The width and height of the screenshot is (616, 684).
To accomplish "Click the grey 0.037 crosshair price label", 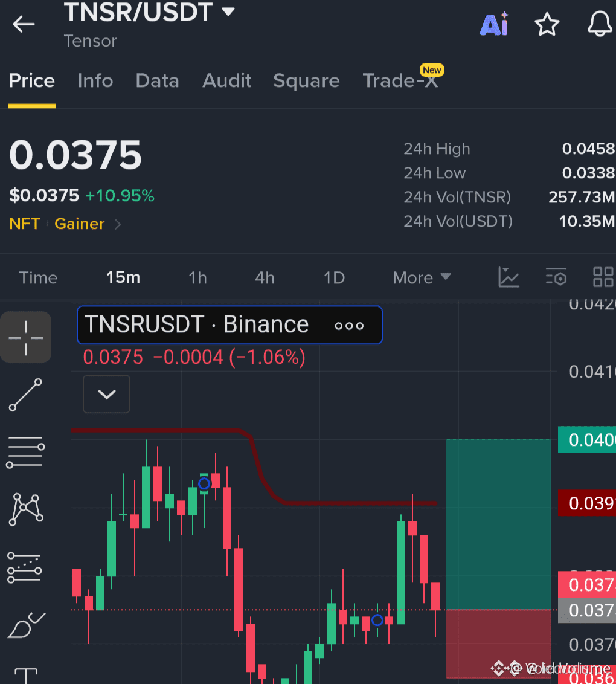I will tap(587, 610).
